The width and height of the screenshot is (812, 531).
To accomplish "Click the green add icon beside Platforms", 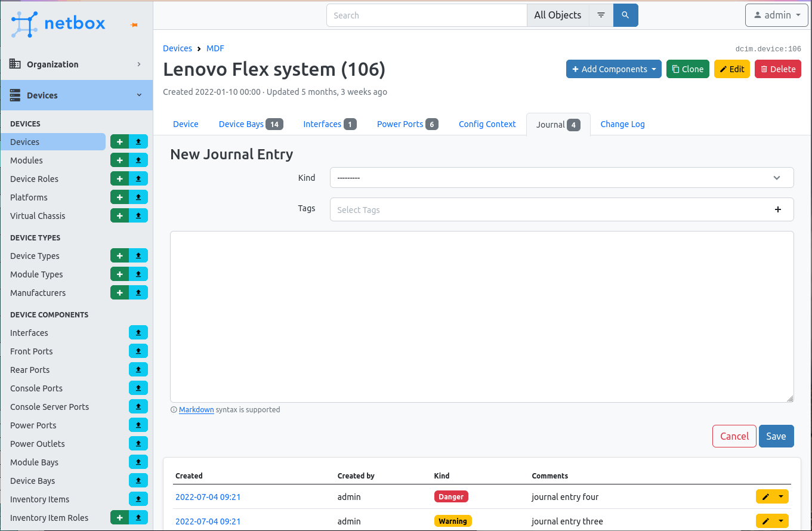I will (x=119, y=197).
